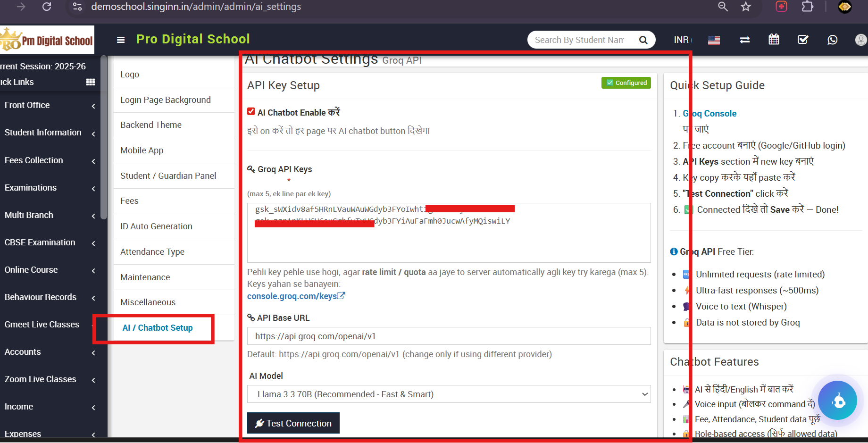This screenshot has width=868, height=443.
Task: Open the INR currency dropdown
Action: coord(682,40)
